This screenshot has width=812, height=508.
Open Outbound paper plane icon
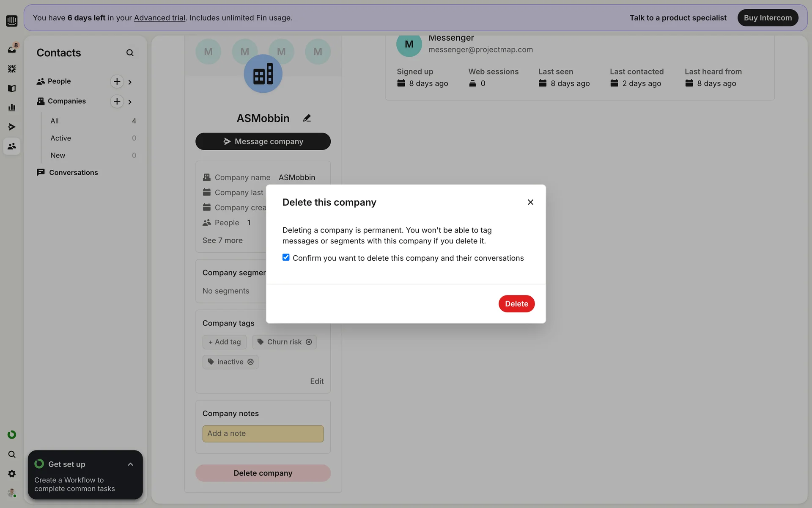(12, 127)
